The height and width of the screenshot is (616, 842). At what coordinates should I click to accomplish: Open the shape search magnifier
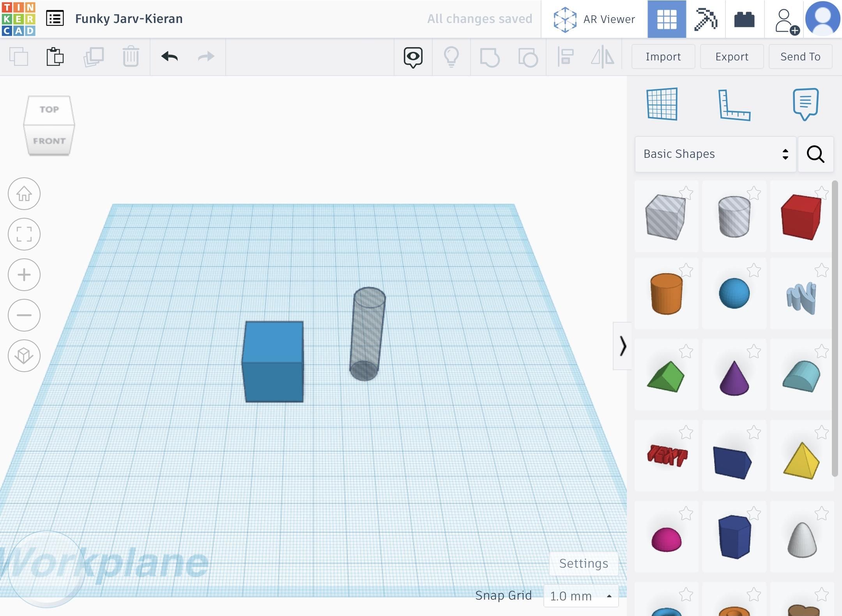[x=815, y=154]
